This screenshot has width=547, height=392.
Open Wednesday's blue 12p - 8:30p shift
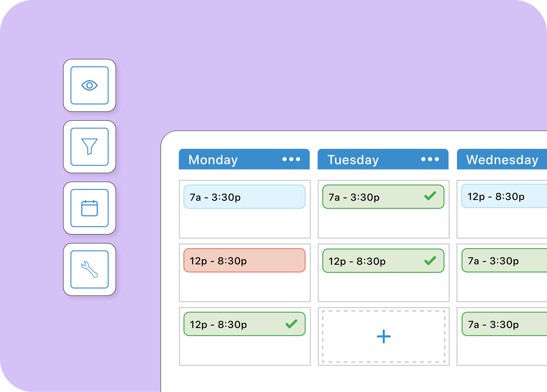(x=504, y=196)
